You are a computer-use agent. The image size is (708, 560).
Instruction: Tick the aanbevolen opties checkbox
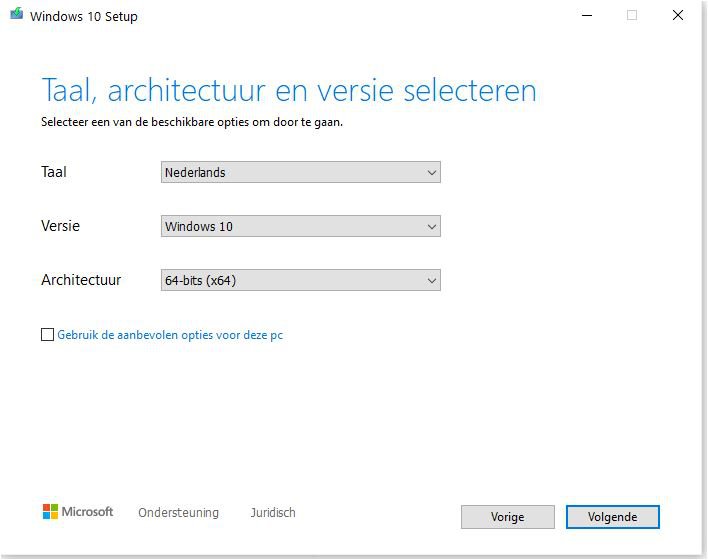coord(47,335)
